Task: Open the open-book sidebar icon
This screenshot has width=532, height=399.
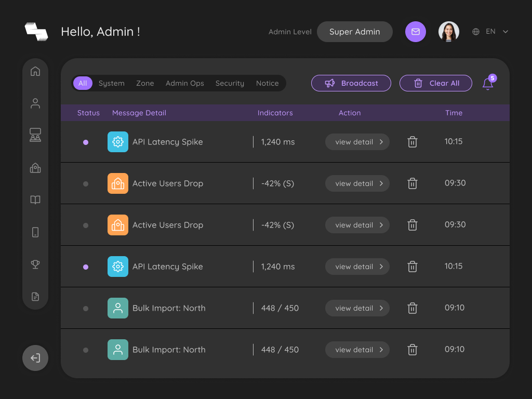Action: (x=35, y=200)
